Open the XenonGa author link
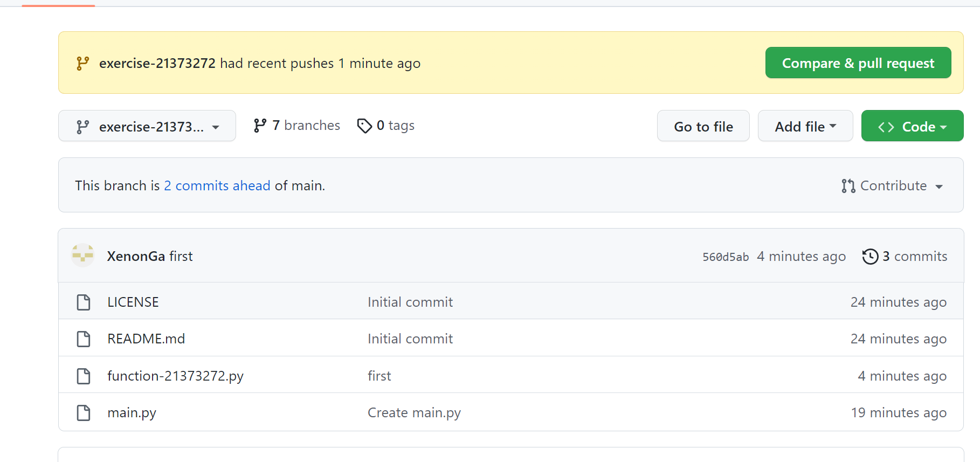980x462 pixels. click(x=136, y=256)
